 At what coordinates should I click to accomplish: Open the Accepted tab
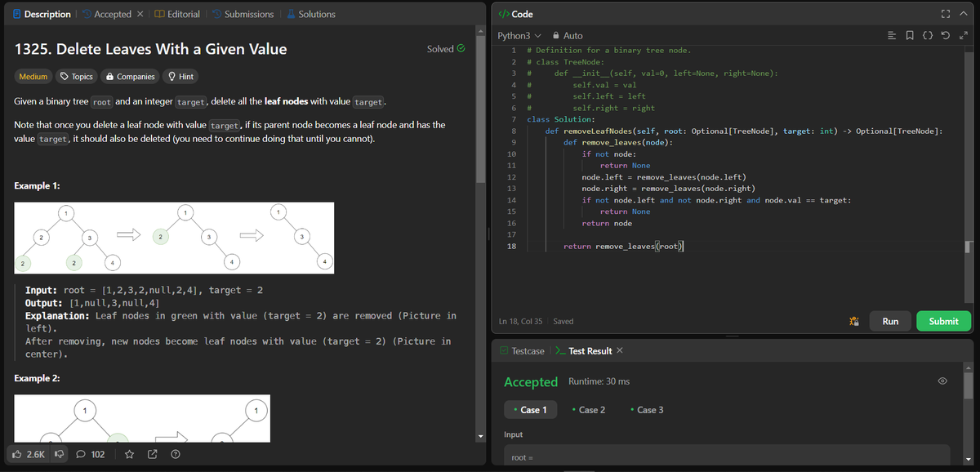tap(105, 14)
